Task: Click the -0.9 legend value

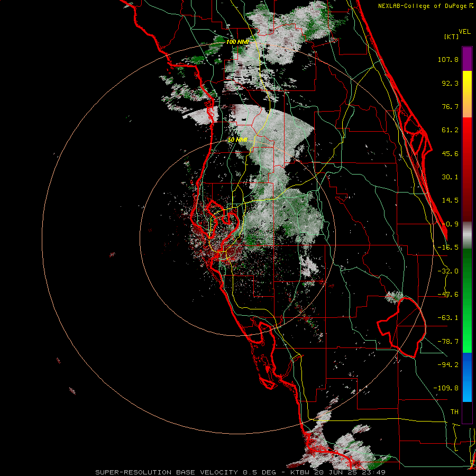Action: pos(450,224)
